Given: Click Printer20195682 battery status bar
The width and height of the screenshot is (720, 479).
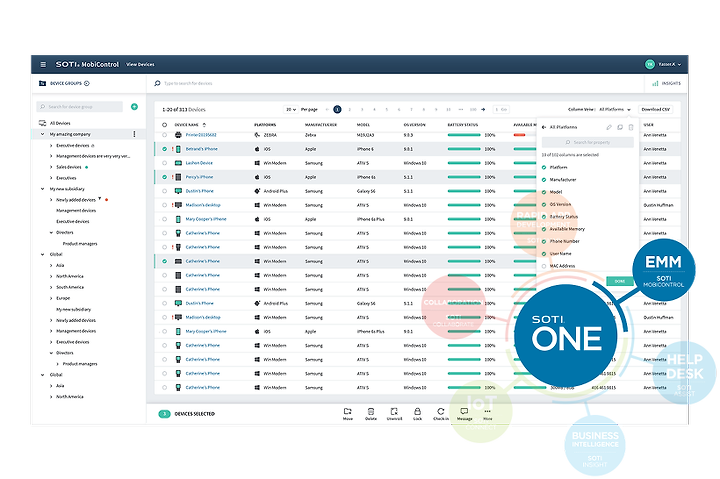Looking at the screenshot, I should [464, 135].
